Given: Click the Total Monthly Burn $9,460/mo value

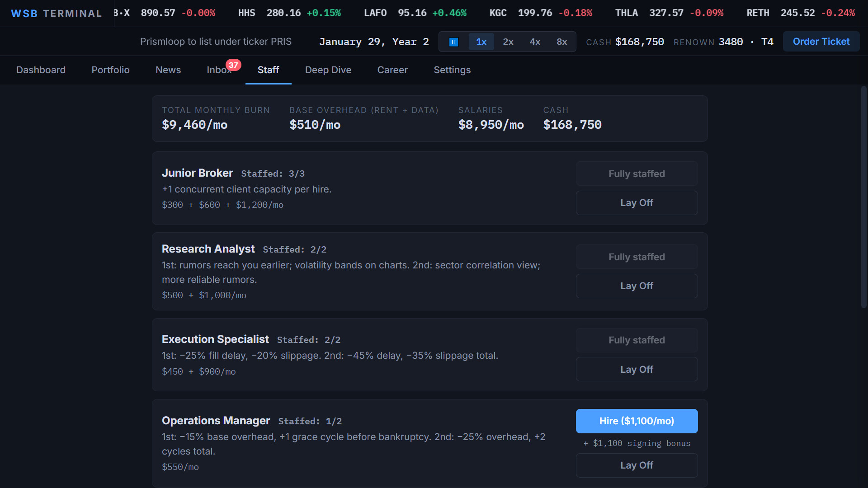Looking at the screenshot, I should (x=195, y=125).
